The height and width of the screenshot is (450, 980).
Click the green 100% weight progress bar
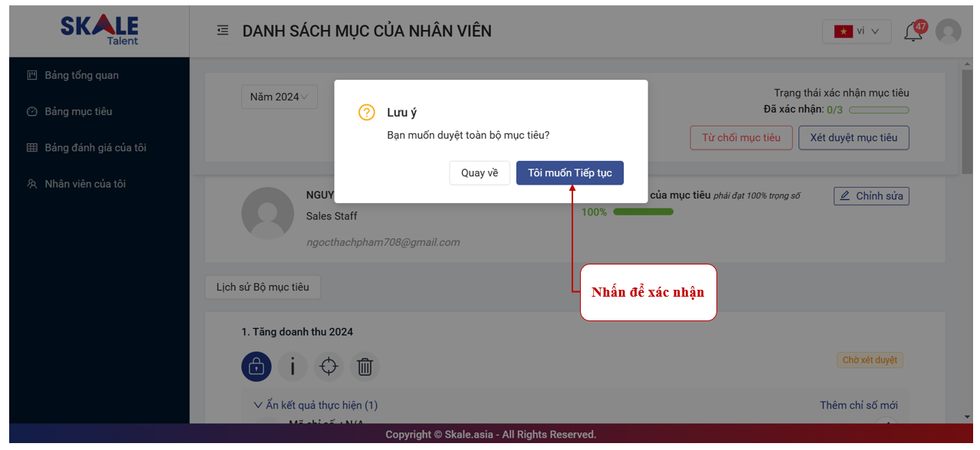point(643,212)
